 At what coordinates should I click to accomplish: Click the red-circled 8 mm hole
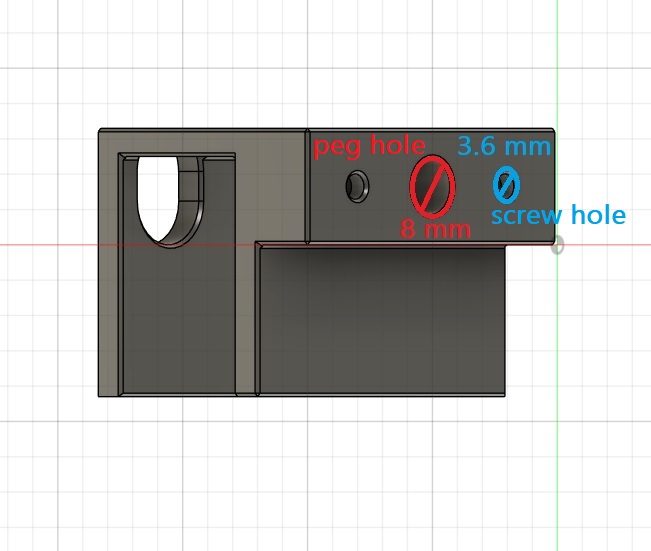pyautogui.click(x=432, y=186)
